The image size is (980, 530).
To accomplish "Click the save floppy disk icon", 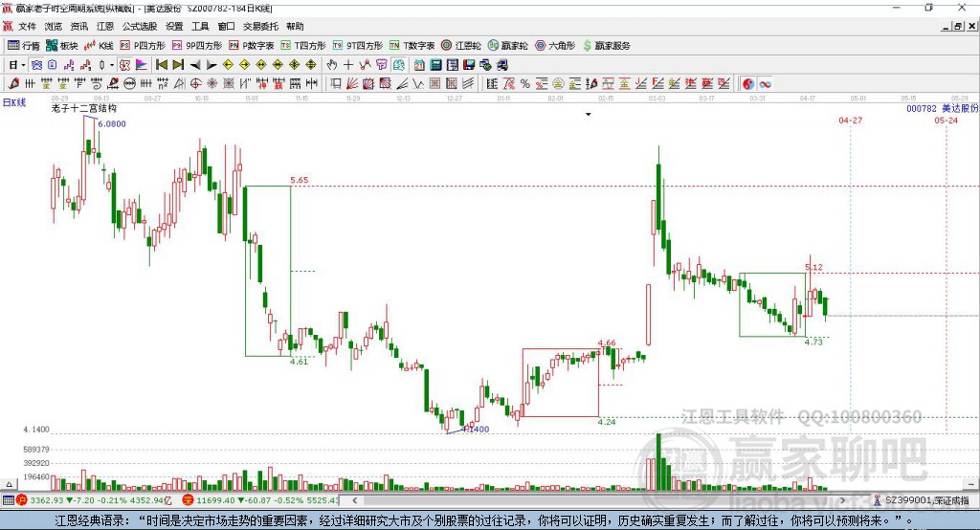I will tap(469, 65).
